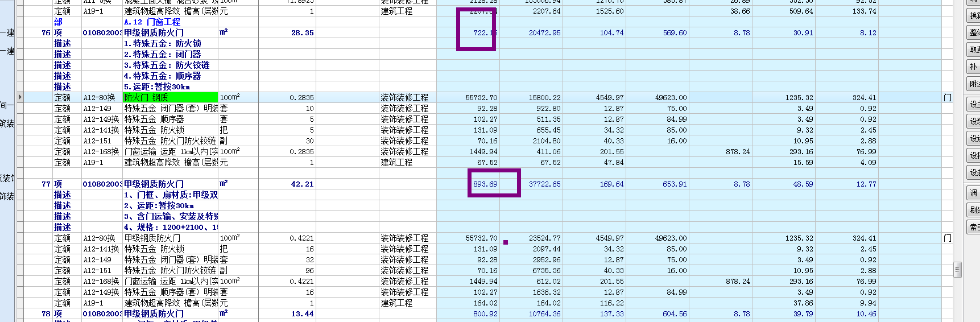
Task: Select description 3.特殊五金: 防火铰链
Action: [167, 65]
